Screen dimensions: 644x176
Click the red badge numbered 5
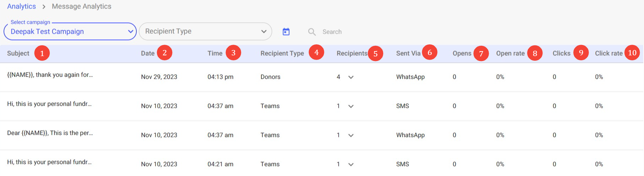click(x=375, y=54)
